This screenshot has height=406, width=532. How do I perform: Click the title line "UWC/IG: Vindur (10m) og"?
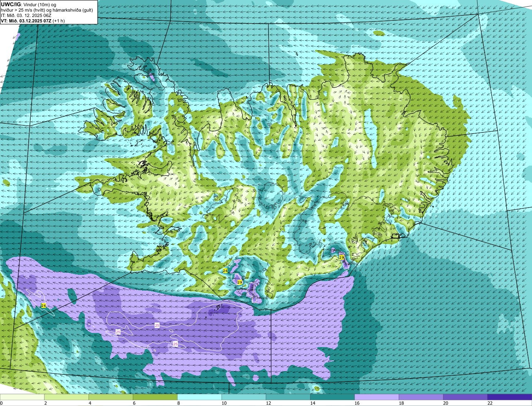(x=28, y=4)
